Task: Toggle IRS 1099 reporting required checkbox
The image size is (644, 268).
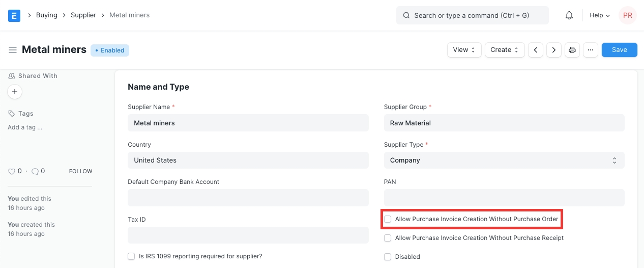Action: coord(132,256)
